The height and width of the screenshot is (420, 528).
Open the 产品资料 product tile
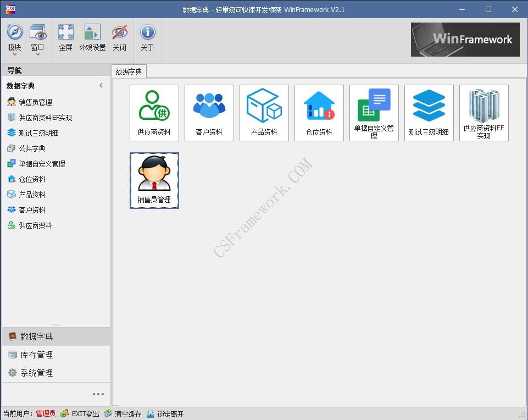264,113
